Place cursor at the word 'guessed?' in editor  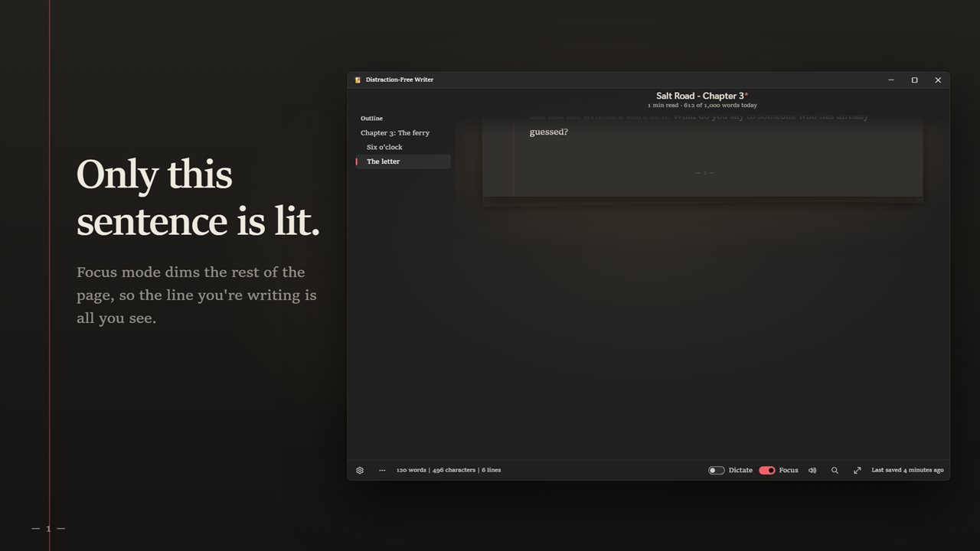[x=549, y=132]
